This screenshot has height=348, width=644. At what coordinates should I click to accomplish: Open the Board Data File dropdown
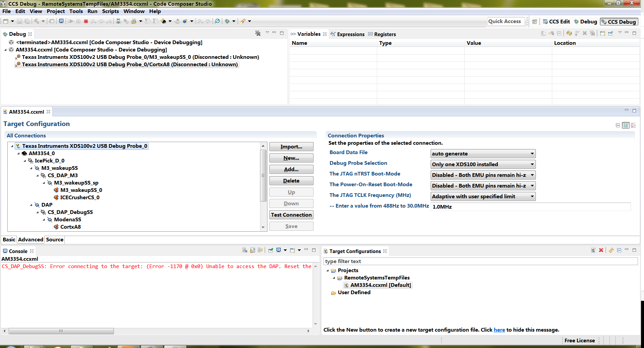pos(483,154)
